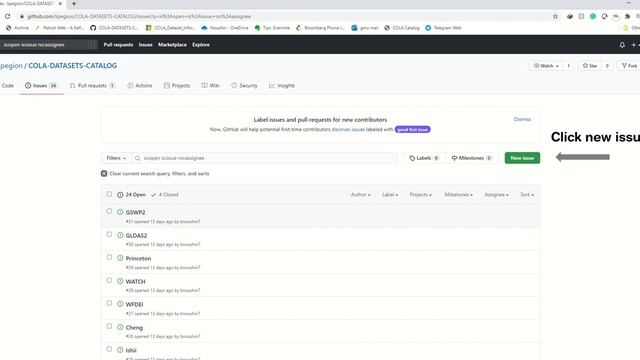Image resolution: width=640 pixels, height=360 pixels.
Task: Open the Author filter dropdown
Action: click(360, 195)
